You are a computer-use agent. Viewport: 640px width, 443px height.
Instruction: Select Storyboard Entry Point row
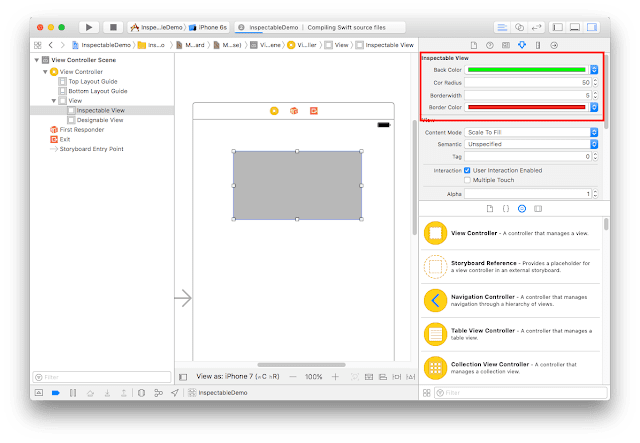click(87, 149)
